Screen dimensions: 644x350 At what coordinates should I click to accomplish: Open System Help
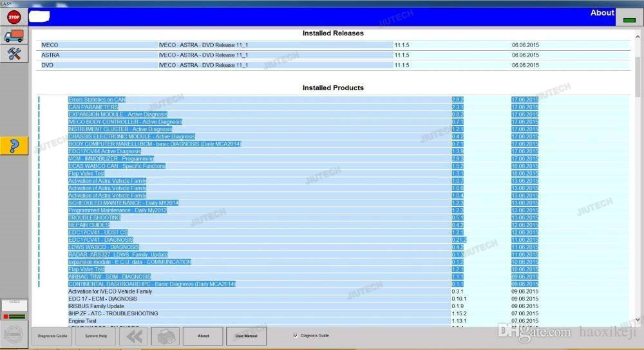pos(96,336)
